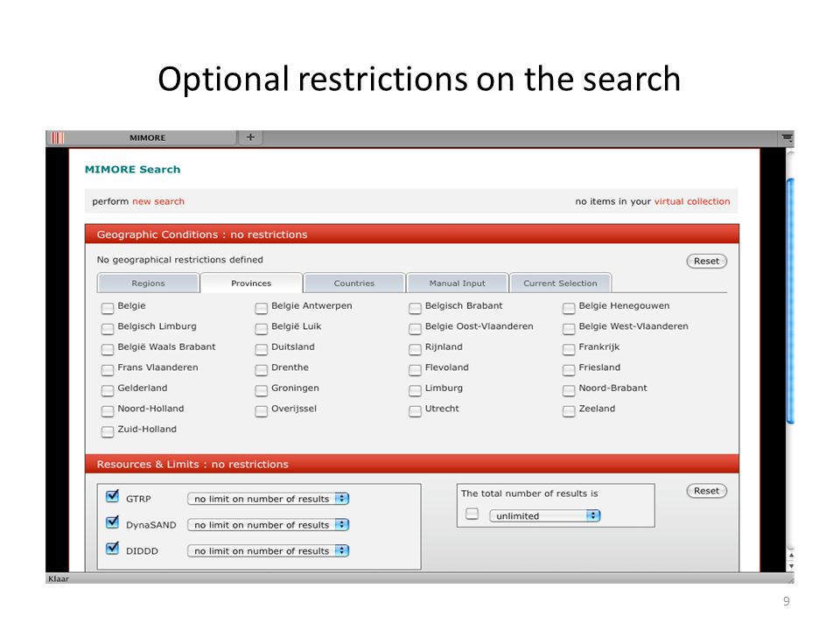The height and width of the screenshot is (630, 840).
Task: Select the Groningen checkbox
Action: [262, 389]
